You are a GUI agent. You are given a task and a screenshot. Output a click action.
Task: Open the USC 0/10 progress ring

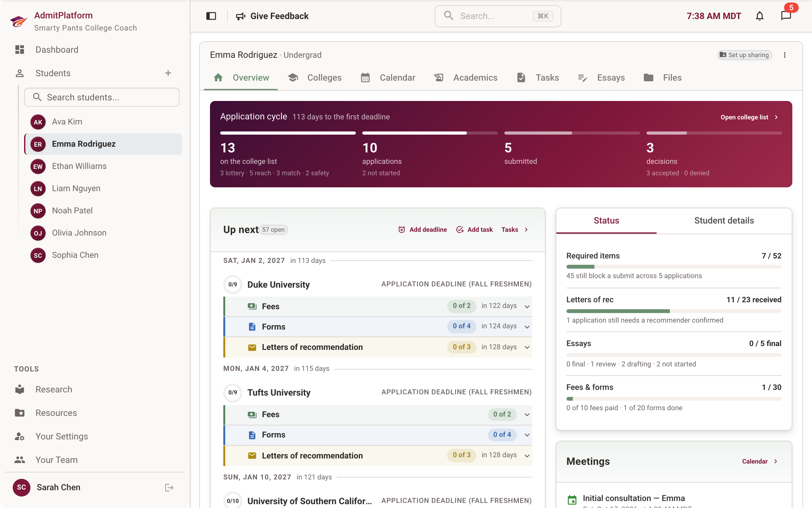pos(232,501)
